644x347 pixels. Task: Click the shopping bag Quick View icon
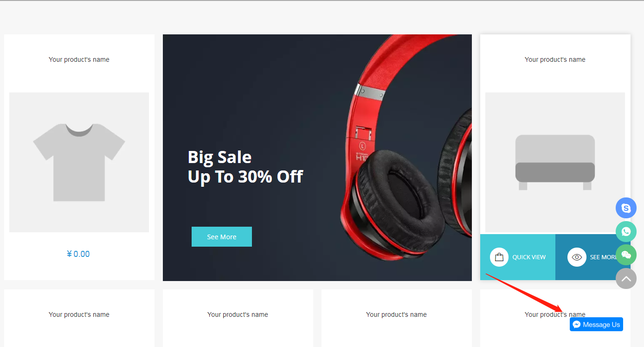point(499,257)
